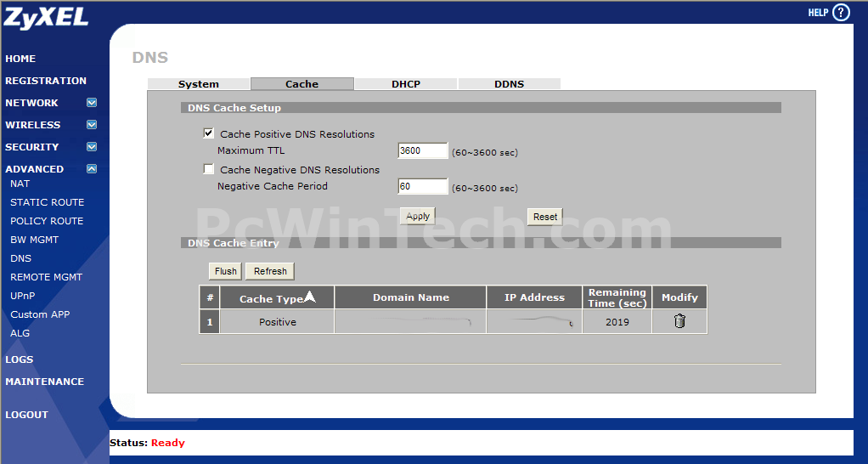Image resolution: width=868 pixels, height=464 pixels.
Task: Open the Help question mark icon
Action: (x=841, y=12)
